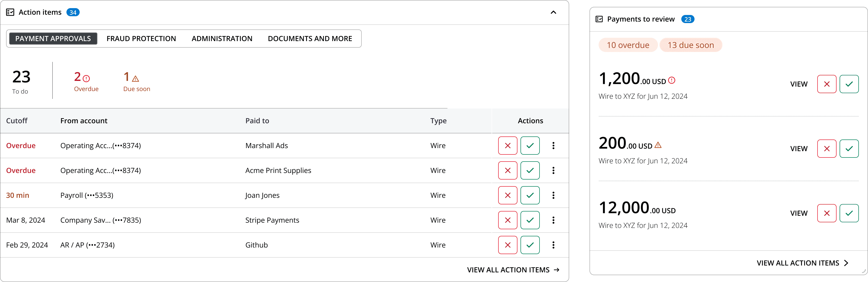Screen dimensions: 868x282
Task: Reject the Marshall Ads wire payment
Action: (508, 146)
